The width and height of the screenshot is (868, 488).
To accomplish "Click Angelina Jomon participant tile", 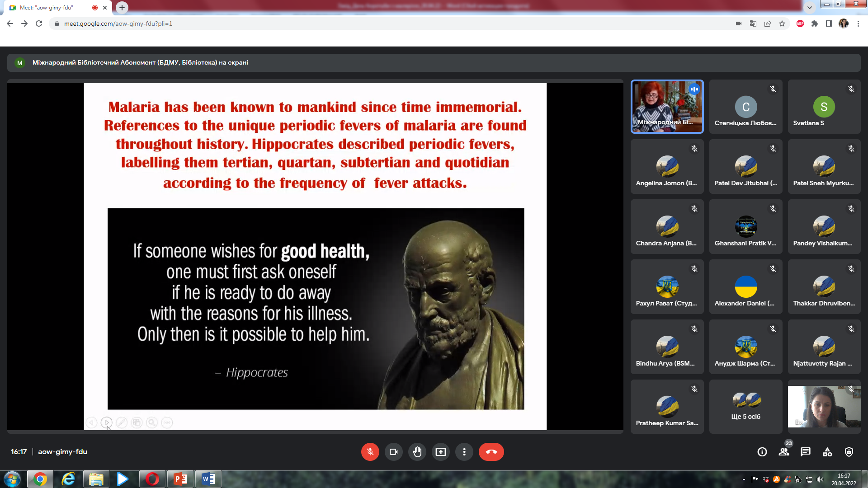I will (667, 167).
